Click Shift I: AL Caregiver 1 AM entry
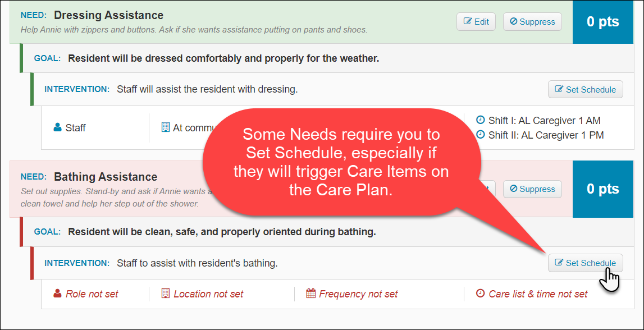This screenshot has height=330, width=644. click(x=538, y=121)
